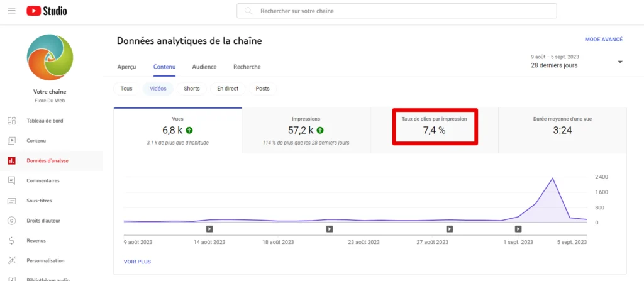The image size is (644, 281).
Task: Click the VOIR PLUS link
Action: point(137,262)
